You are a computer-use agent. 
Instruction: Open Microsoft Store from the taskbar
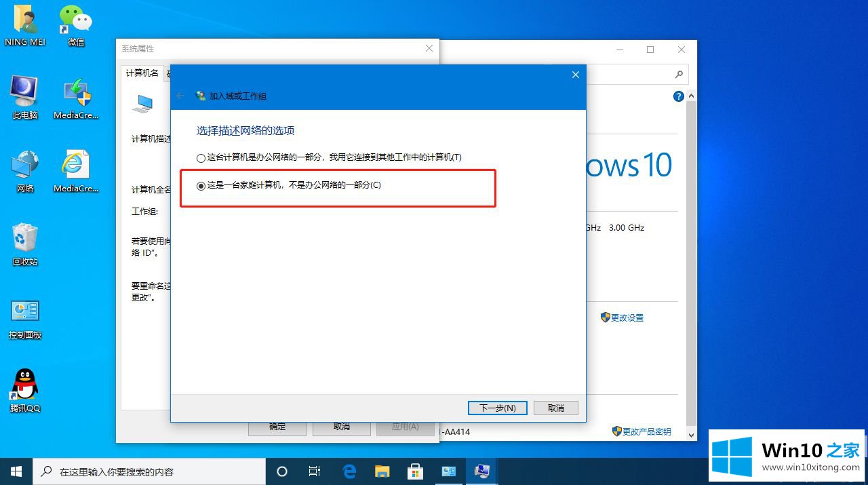coord(415,471)
